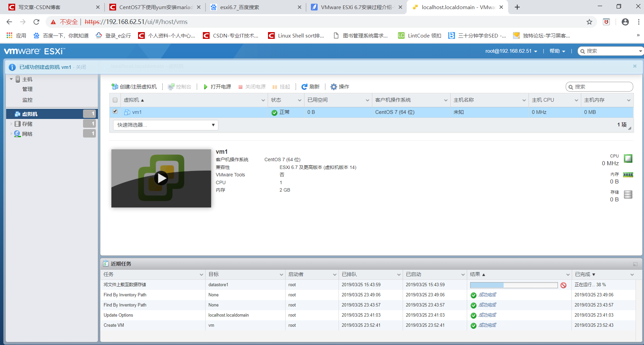Cancel the running upload task with red icon
The height and width of the screenshot is (345, 644).
(563, 285)
